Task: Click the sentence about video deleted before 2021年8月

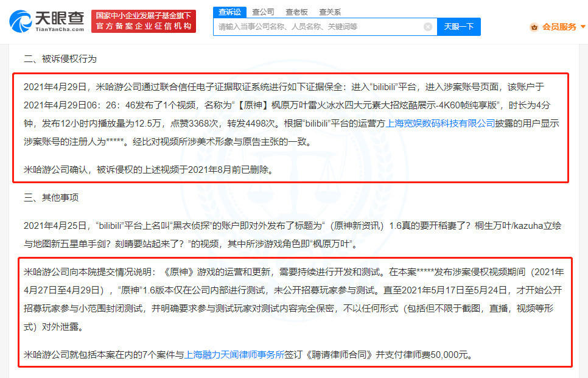Action: 149,170
